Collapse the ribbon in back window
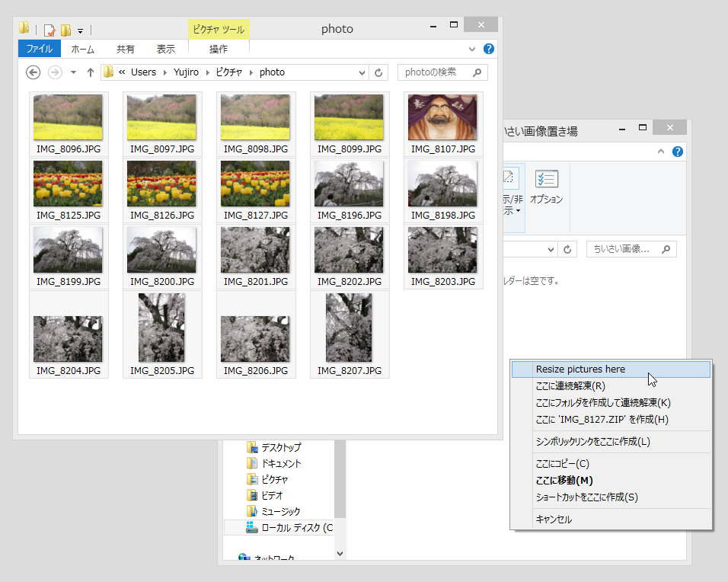Viewport: 728px width, 582px height. tap(661, 152)
